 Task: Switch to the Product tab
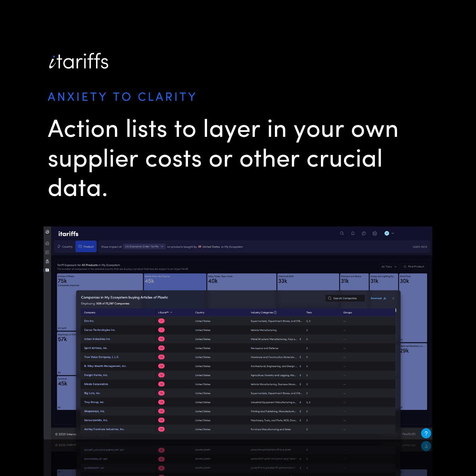pos(86,247)
